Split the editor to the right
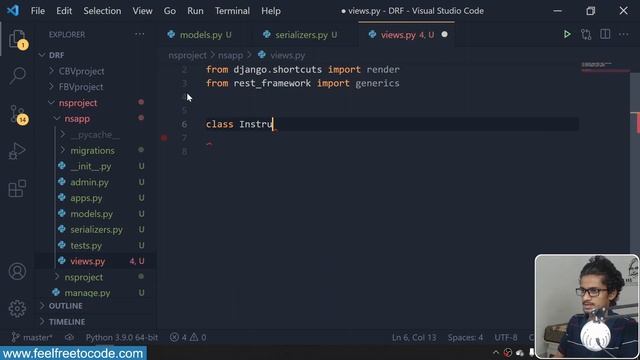This screenshot has height=360, width=640. tap(605, 34)
